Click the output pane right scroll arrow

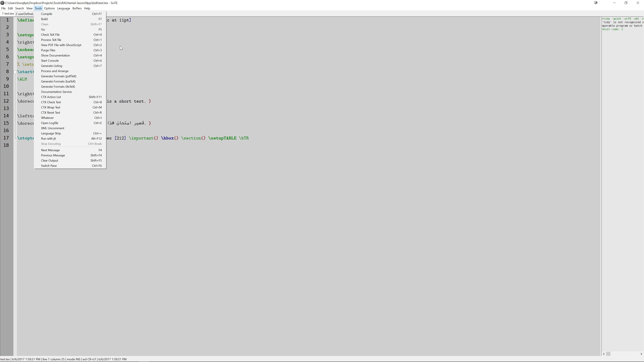641,354
